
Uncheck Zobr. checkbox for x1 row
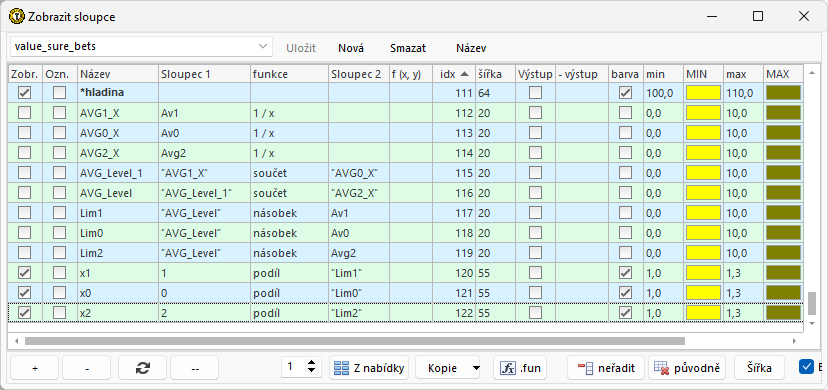[x=24, y=273]
